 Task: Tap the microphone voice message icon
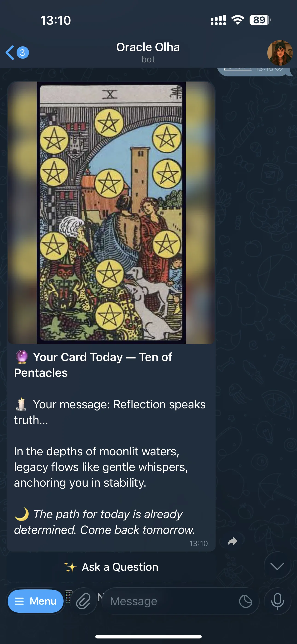(x=277, y=601)
